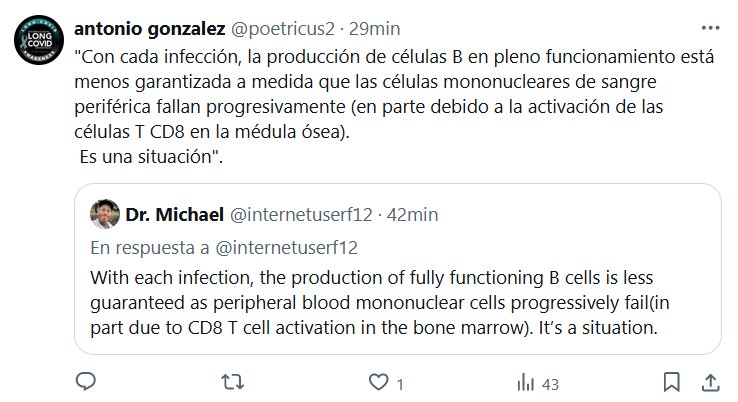Screen dimensions: 738x402
Task: Like the tweet with heart icon
Action: [378, 382]
